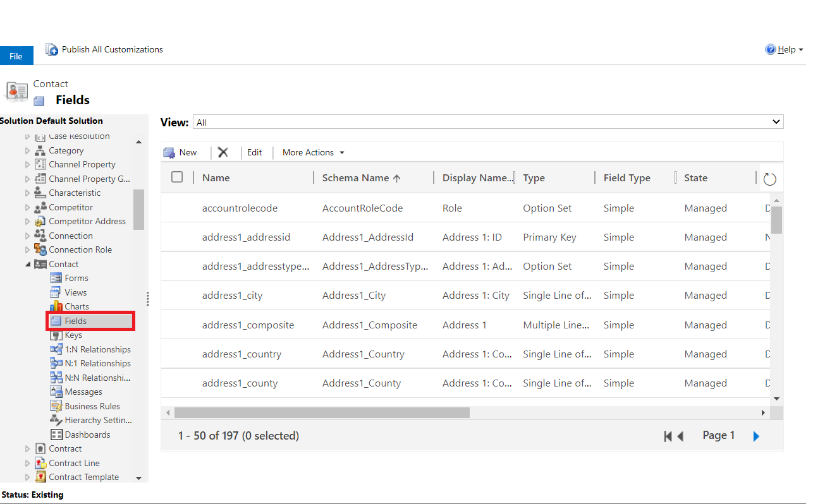Click the tree panel scroll-down arrow
Image resolution: width=813 pixels, height=504 pixels.
[138, 478]
